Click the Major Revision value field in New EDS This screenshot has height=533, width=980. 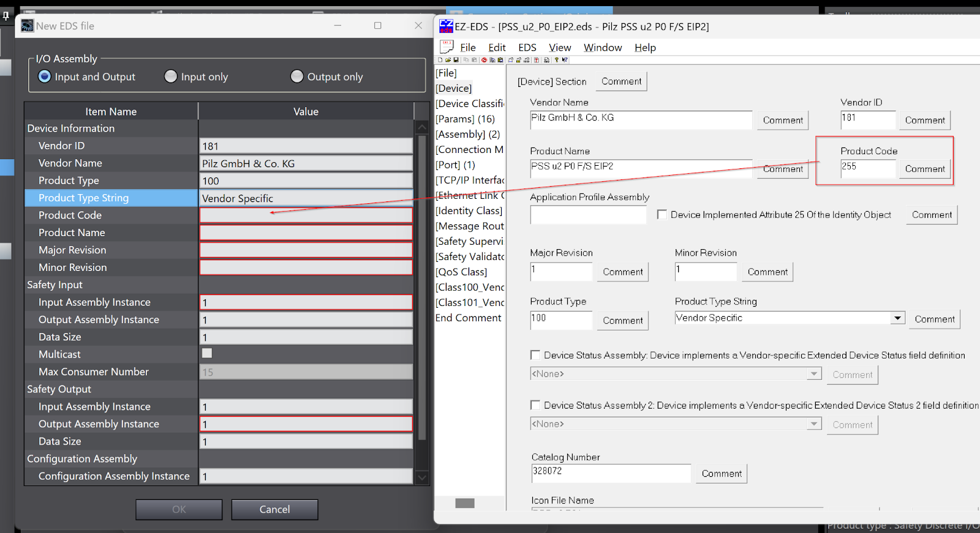[306, 250]
